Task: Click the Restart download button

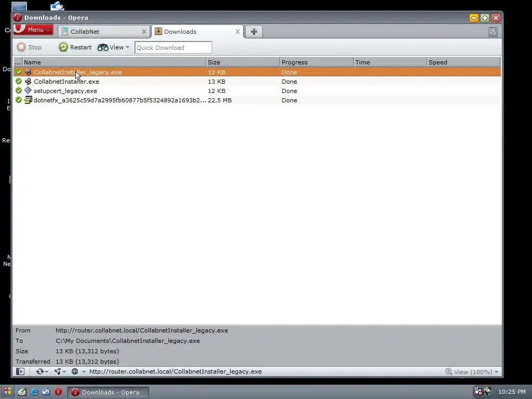Action: coord(75,47)
